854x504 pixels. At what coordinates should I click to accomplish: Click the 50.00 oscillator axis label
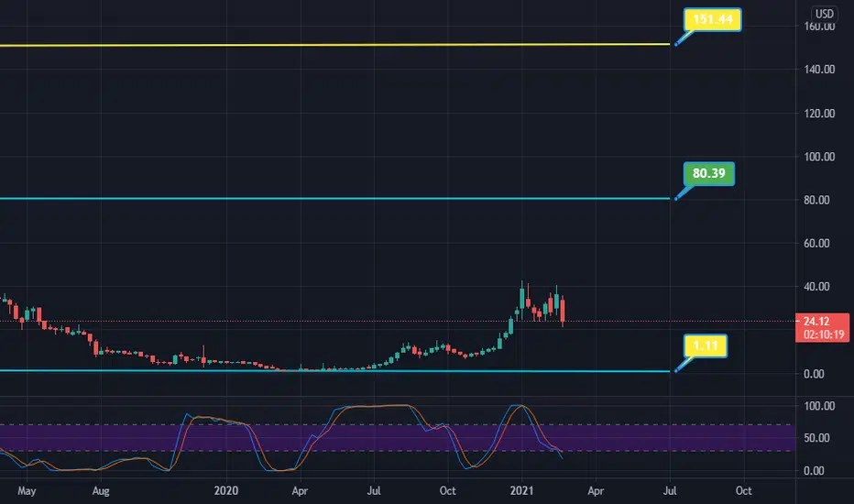coord(816,438)
